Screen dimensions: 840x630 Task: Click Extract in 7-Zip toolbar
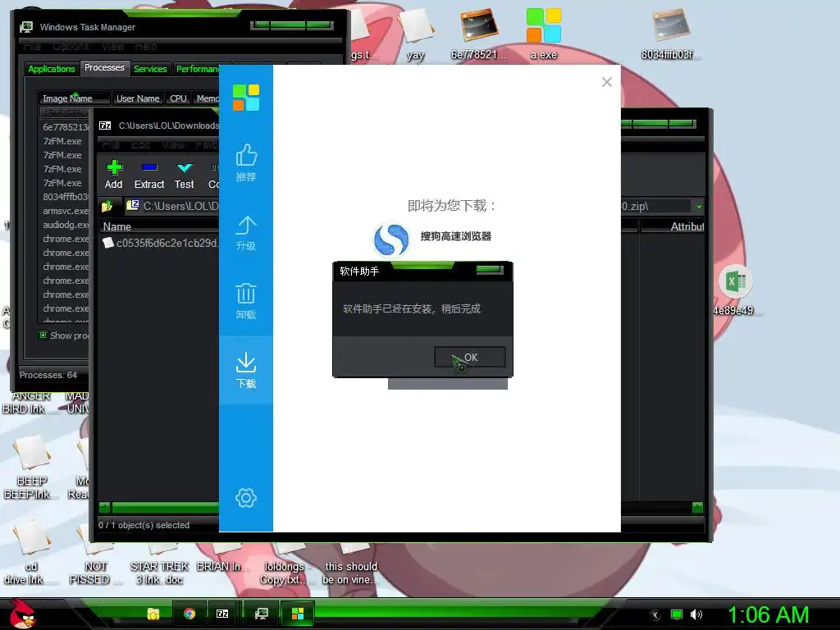click(149, 175)
